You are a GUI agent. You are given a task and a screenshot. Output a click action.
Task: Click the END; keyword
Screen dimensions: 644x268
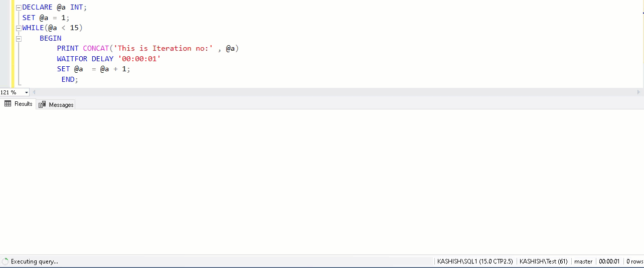coord(70,79)
